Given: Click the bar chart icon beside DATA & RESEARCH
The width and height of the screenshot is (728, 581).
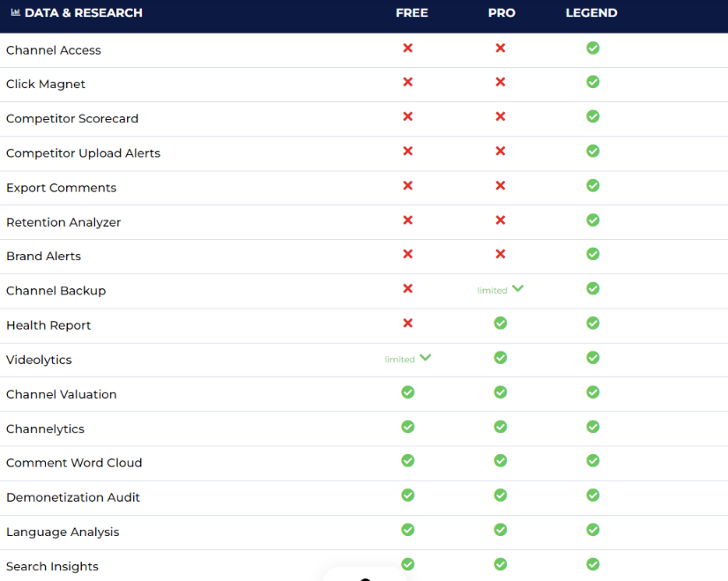Looking at the screenshot, I should [x=15, y=12].
